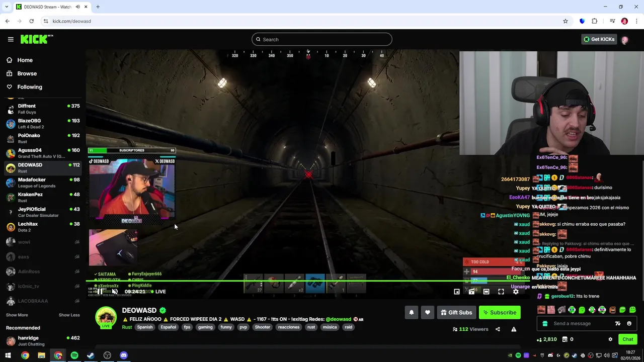This screenshot has width=644, height=362.
Task: Open Lechitax's Dota 2 stream
Action: coord(43,227)
